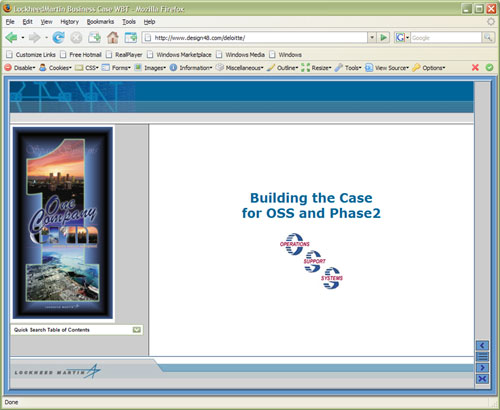Viewport: 500px width, 410px height.
Task: Expand the Forms developer toolbar menu
Action: coord(116,68)
